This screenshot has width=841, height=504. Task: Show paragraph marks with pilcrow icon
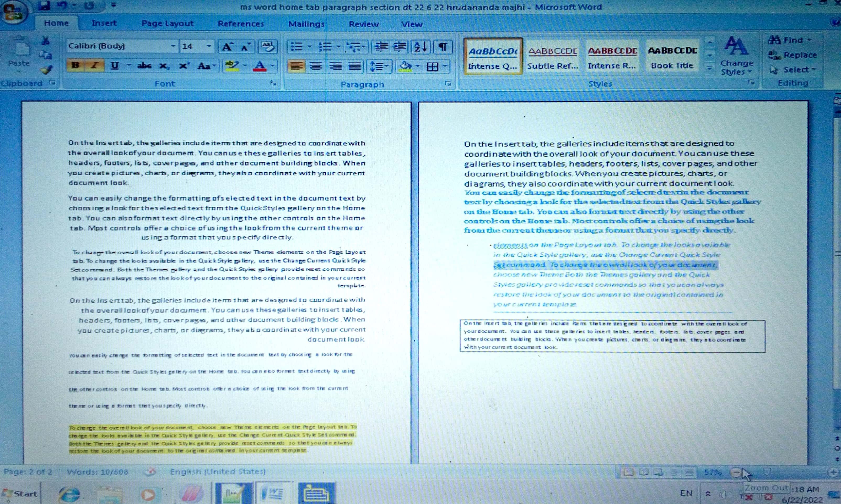pyautogui.click(x=443, y=47)
